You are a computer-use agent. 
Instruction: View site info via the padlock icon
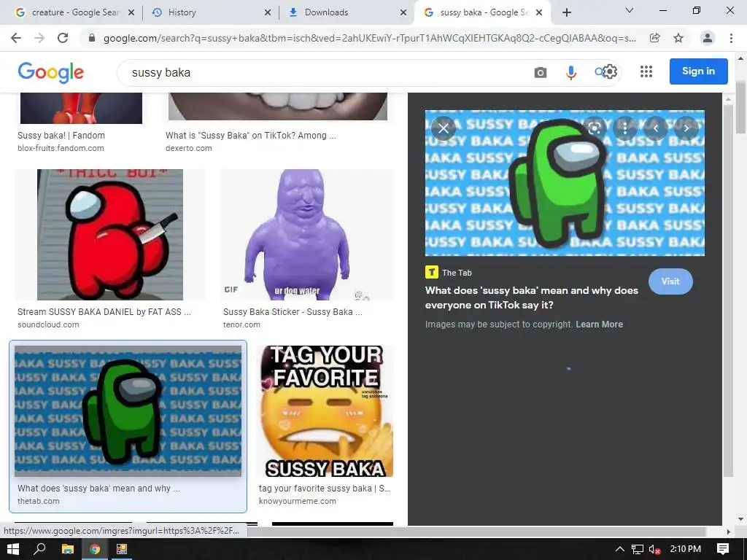tap(92, 38)
